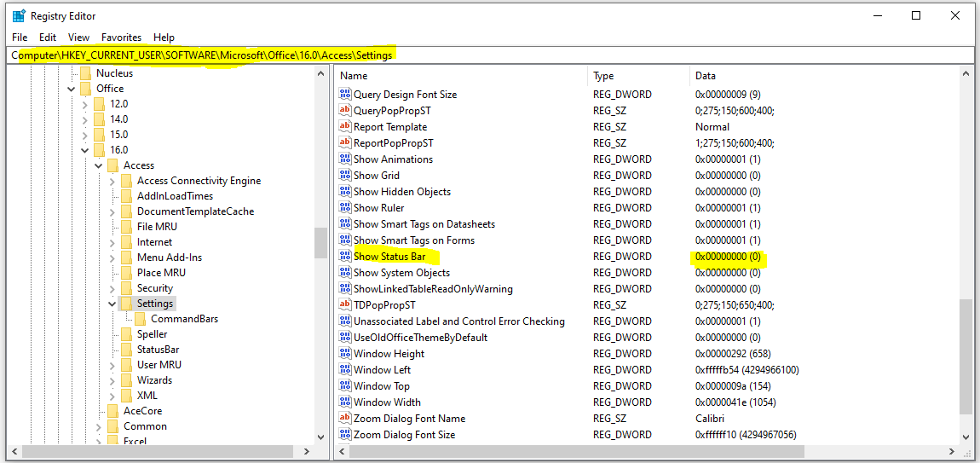Collapse the 16.0 key
The image size is (980, 463).
click(85, 150)
